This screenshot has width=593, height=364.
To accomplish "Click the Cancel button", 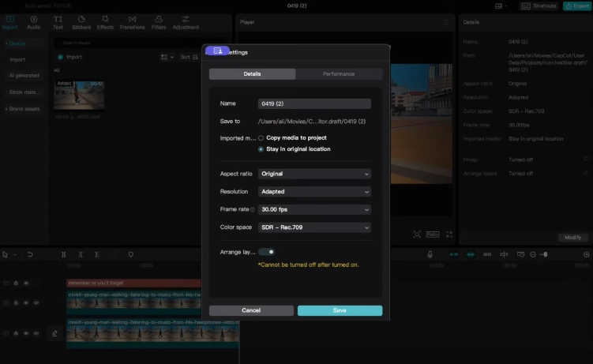I will coord(251,310).
